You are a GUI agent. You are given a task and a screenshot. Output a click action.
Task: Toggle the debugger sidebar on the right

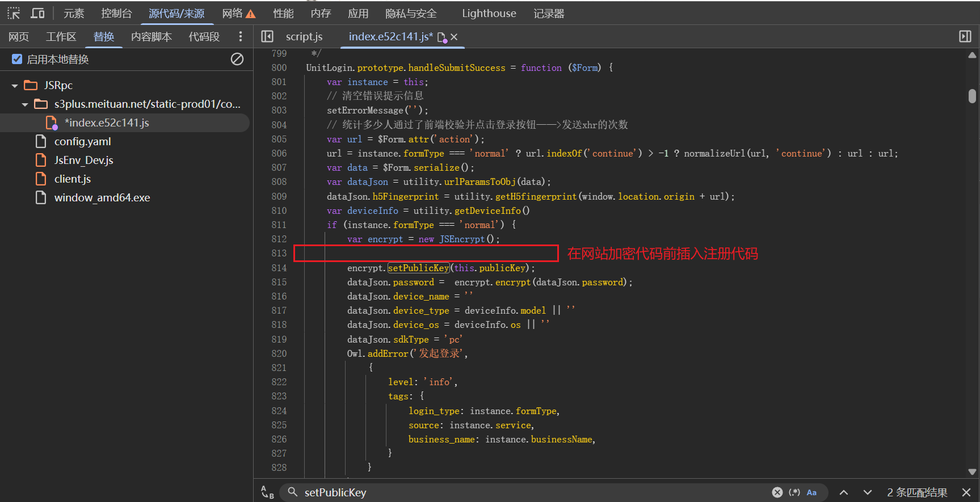(965, 36)
